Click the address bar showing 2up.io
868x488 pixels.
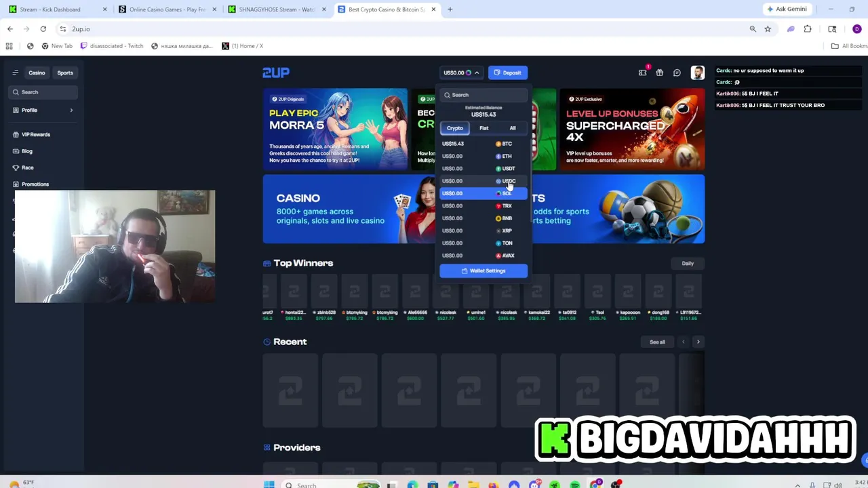(400, 29)
